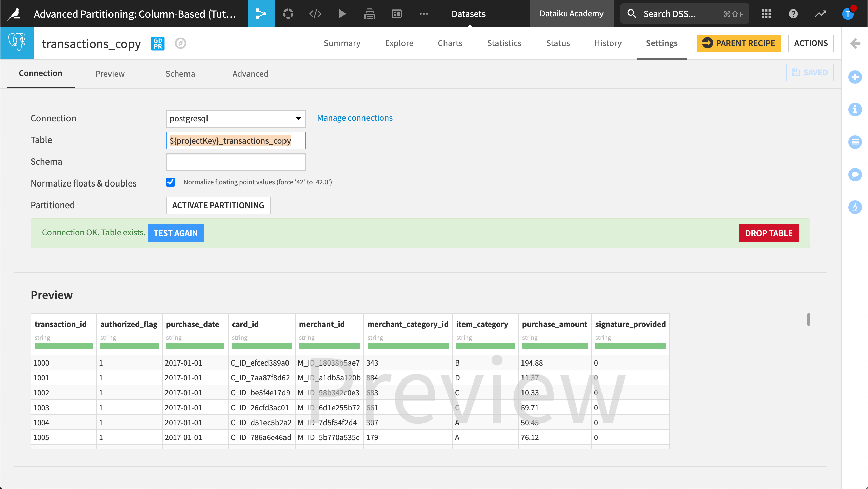Screen dimensions: 868x489
Task: Open notebooks via the code icon
Action: (x=315, y=14)
